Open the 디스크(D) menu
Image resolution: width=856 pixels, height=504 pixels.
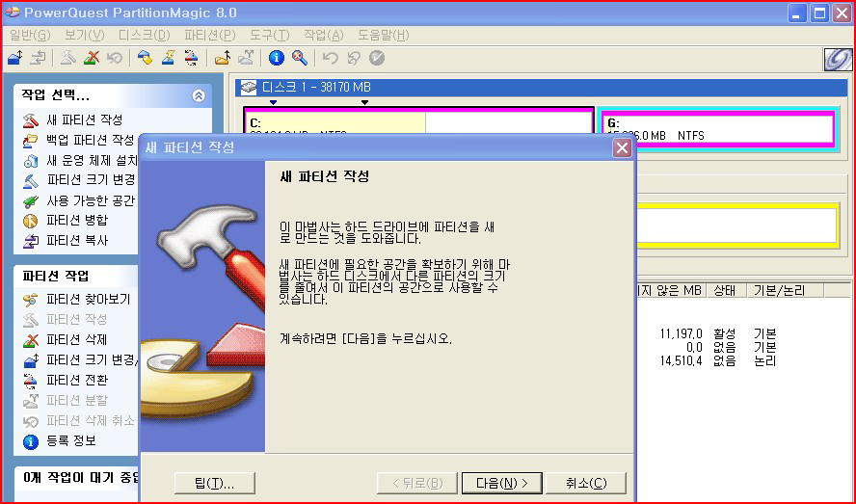coord(145,35)
